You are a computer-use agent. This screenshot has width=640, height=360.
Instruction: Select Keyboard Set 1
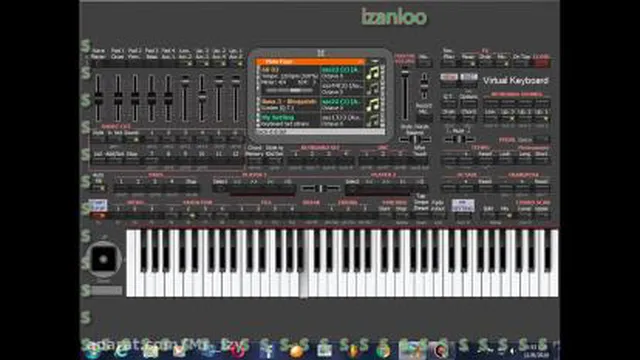(295, 161)
